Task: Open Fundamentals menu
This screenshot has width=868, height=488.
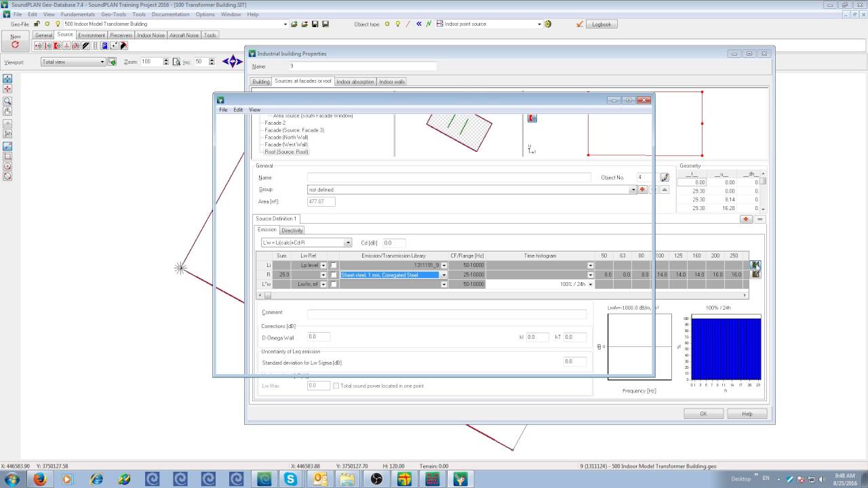Action: coord(78,14)
